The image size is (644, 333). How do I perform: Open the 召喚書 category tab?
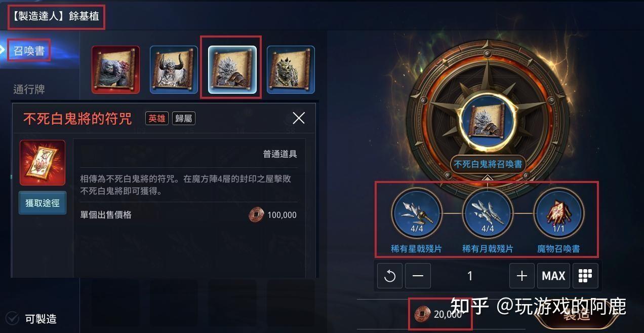click(x=29, y=51)
